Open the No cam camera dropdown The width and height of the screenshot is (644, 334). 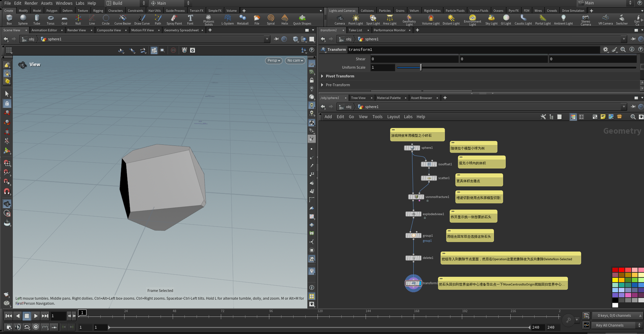coord(295,61)
